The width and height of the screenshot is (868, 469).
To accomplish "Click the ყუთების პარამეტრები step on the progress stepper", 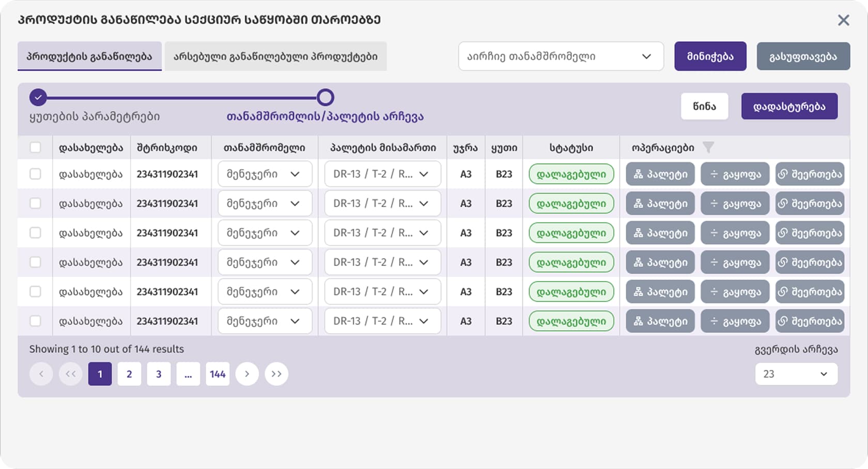I will click(38, 97).
